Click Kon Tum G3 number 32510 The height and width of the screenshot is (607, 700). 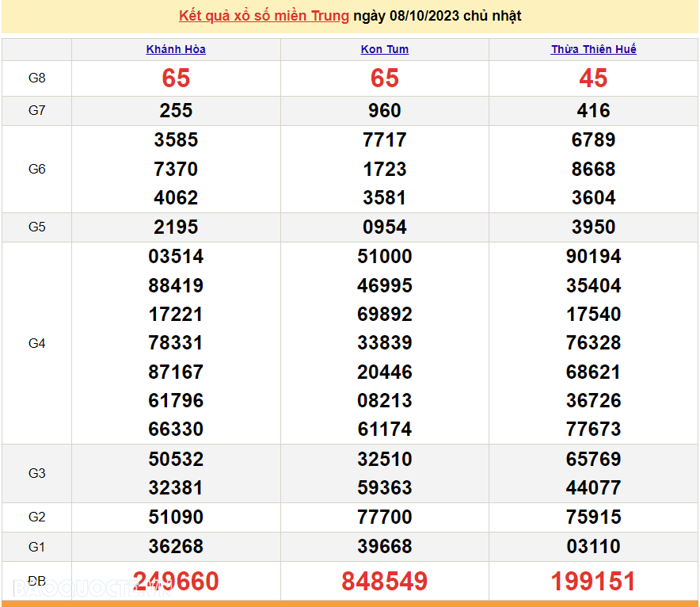(x=385, y=460)
